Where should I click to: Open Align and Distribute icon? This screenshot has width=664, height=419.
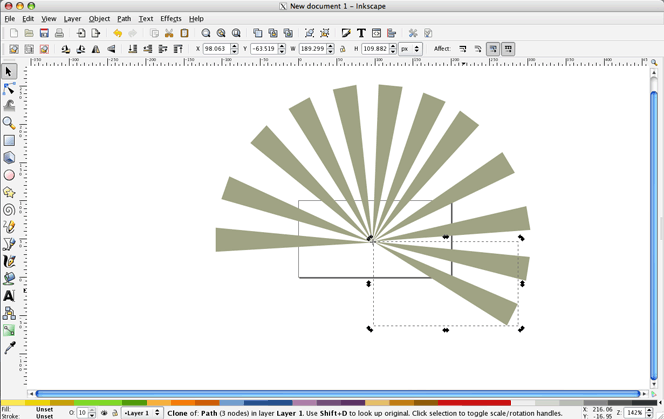(392, 33)
